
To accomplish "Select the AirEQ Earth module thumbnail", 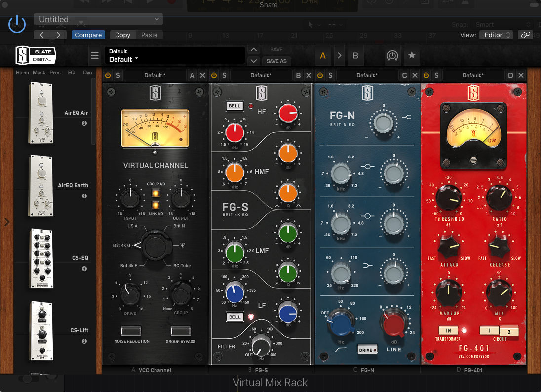I will click(41, 186).
